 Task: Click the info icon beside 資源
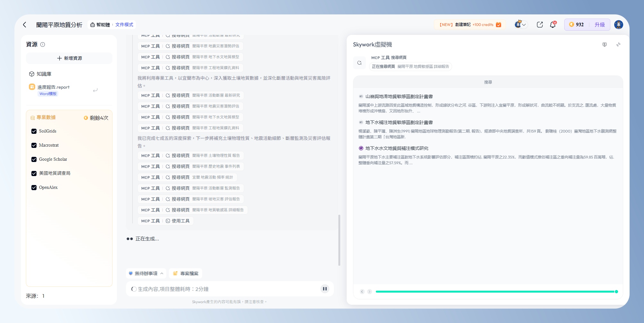point(43,44)
